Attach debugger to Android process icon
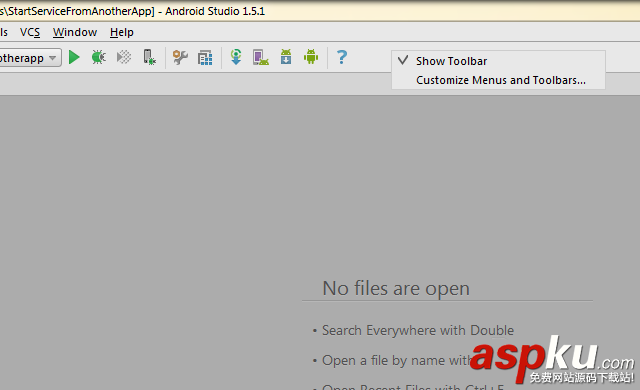The height and width of the screenshot is (390, 640). (x=149, y=57)
